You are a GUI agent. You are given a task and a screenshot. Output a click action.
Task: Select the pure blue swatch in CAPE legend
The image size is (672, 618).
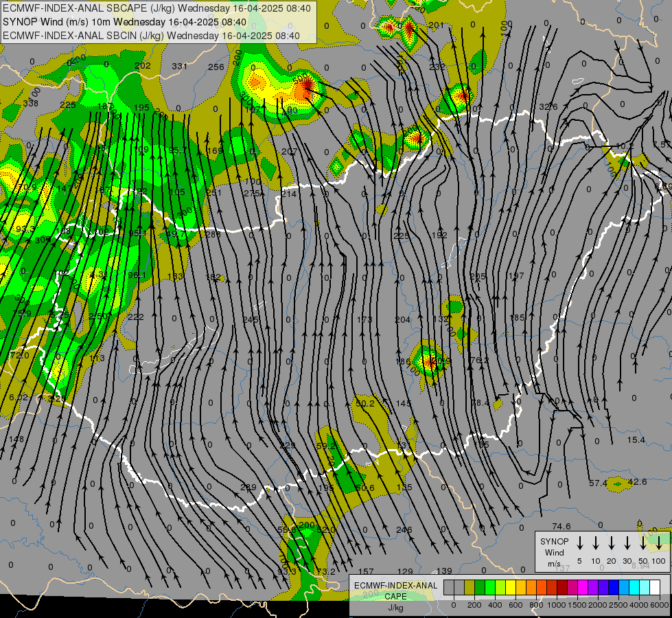tap(613, 588)
